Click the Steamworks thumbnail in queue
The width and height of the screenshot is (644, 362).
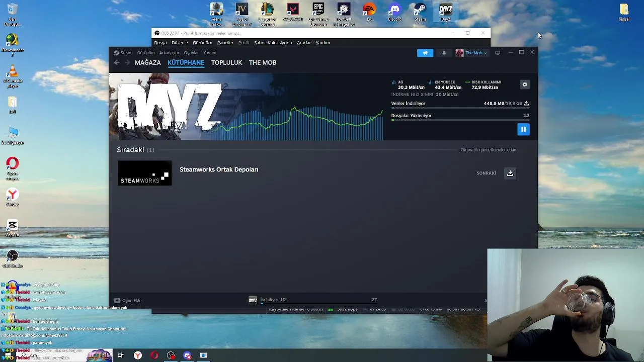tap(144, 173)
